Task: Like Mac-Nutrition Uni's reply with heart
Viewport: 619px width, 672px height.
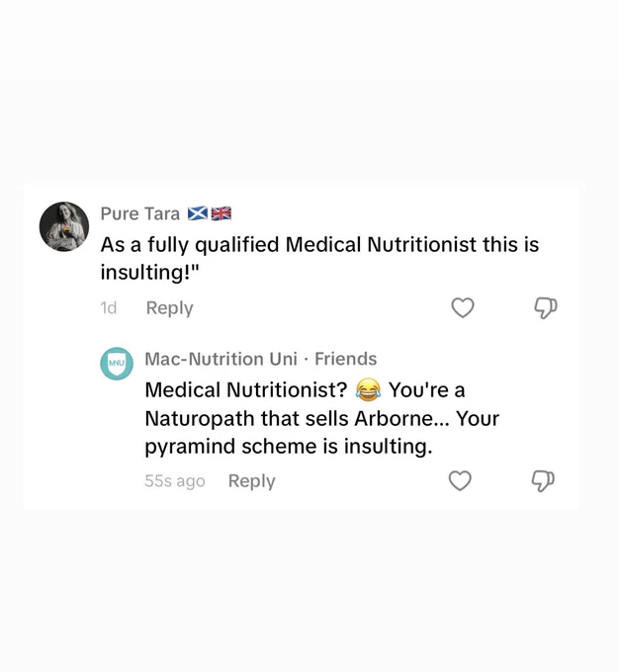Action: point(460,480)
